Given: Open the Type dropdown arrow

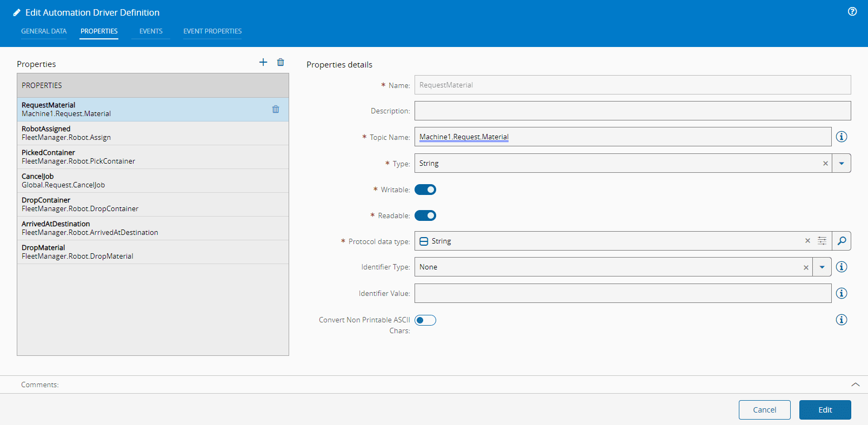Looking at the screenshot, I should click(x=842, y=163).
